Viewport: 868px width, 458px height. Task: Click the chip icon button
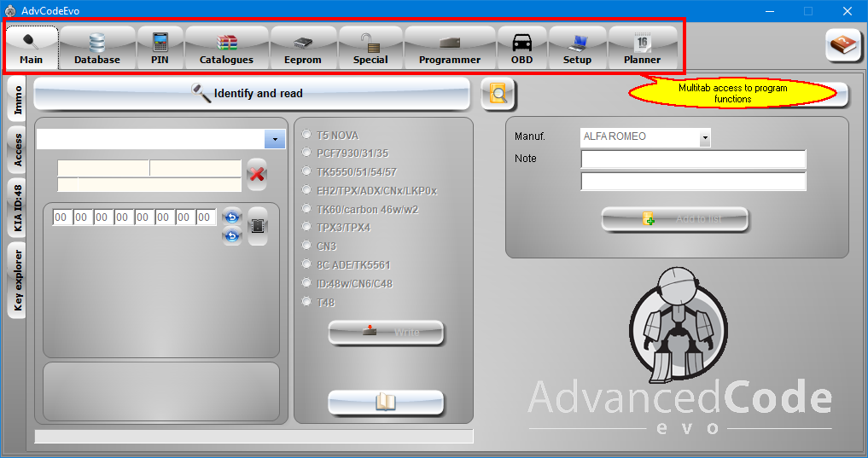click(258, 226)
